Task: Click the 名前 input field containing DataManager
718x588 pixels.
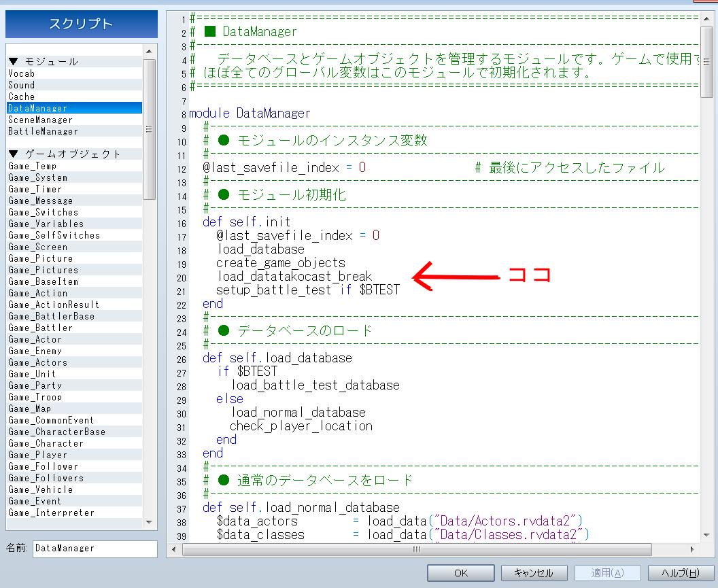Action: click(x=95, y=549)
